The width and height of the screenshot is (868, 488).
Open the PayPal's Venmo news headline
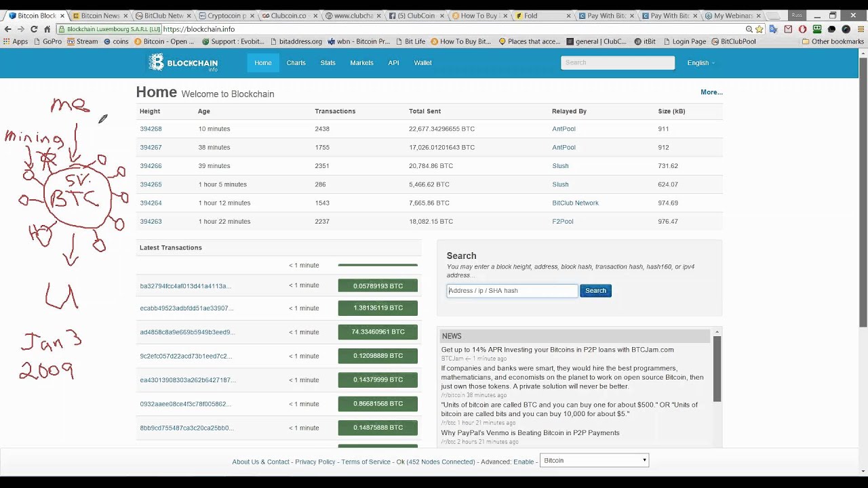click(530, 432)
